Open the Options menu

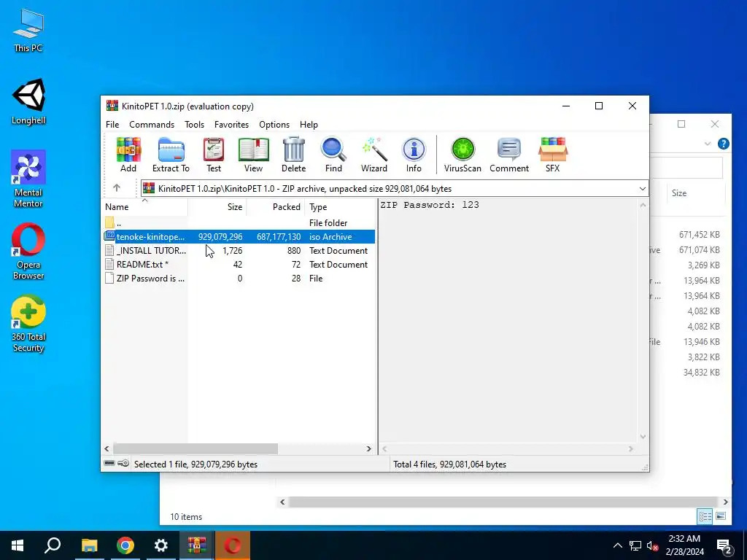[274, 124]
